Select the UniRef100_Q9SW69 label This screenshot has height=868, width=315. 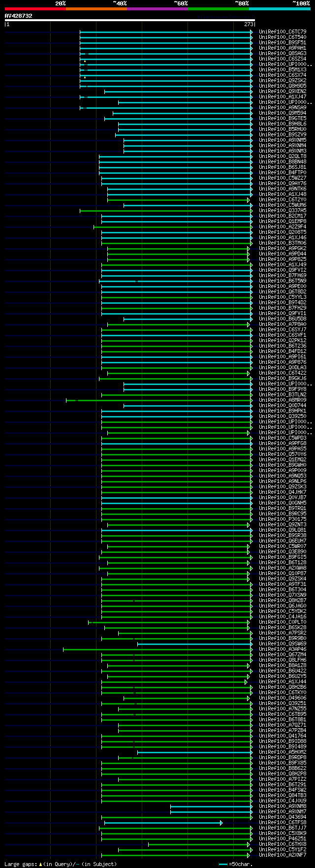[283, 644]
